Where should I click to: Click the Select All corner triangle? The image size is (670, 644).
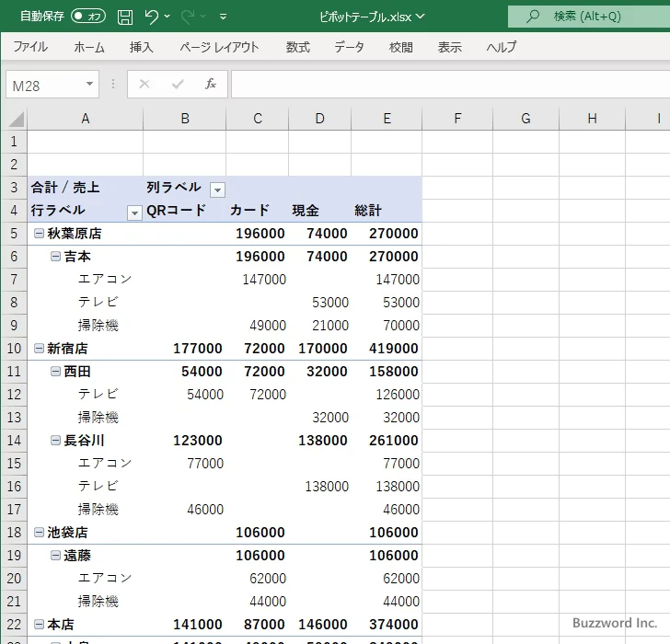pos(16,119)
